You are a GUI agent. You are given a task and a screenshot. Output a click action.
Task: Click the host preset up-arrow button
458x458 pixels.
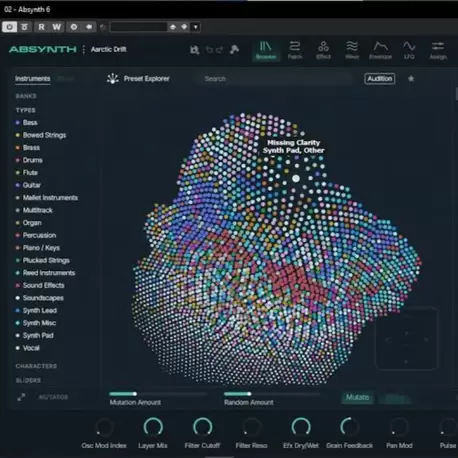(x=173, y=27)
